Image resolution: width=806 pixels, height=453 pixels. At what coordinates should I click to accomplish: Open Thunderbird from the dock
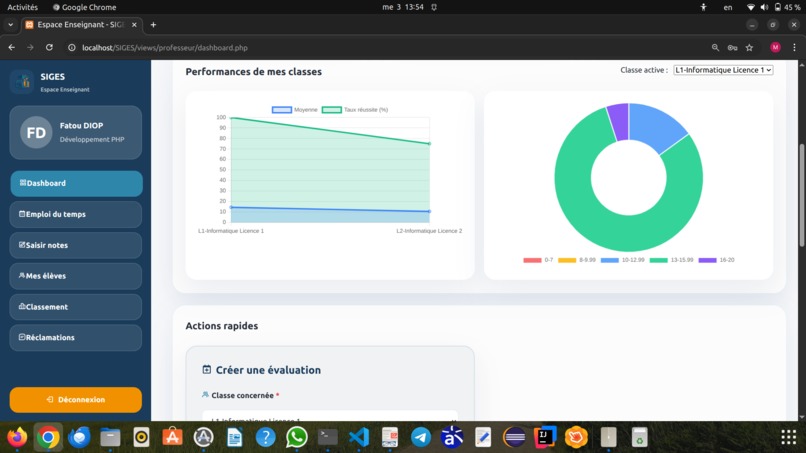click(79, 438)
